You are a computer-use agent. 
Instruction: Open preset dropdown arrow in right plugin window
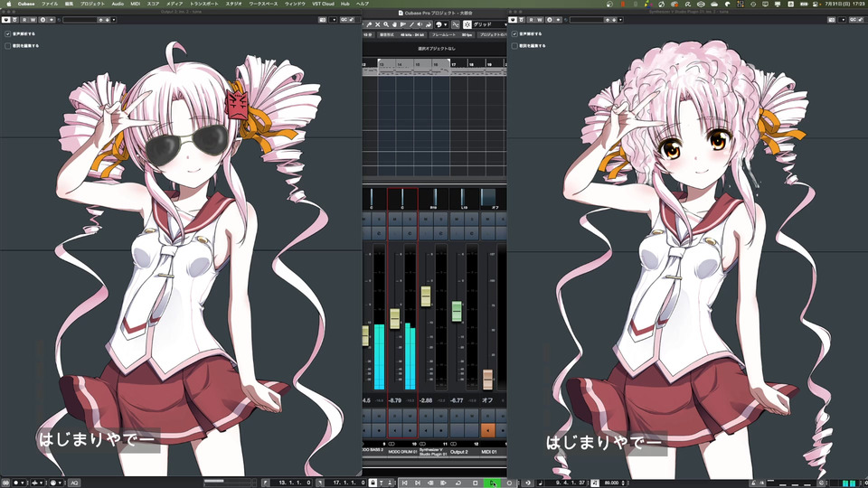click(620, 20)
